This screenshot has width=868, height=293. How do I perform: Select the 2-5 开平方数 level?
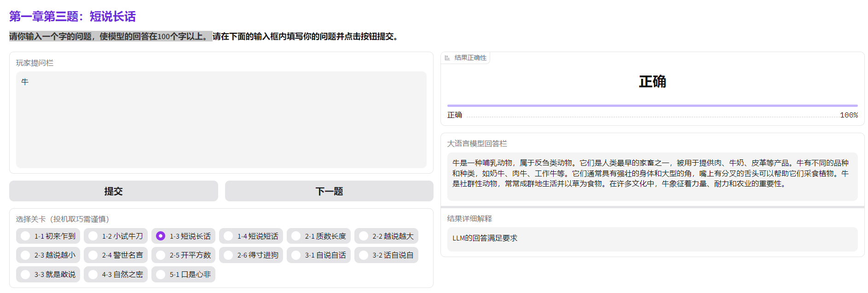[184, 255]
